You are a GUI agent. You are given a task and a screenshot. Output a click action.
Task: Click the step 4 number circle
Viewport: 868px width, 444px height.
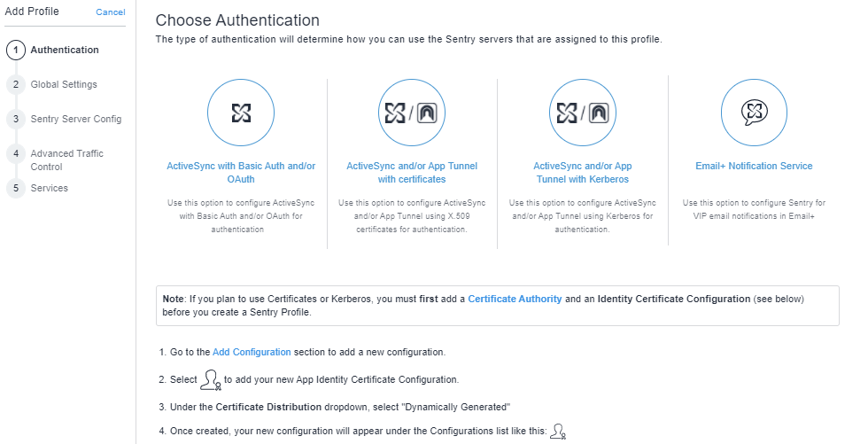click(15, 154)
